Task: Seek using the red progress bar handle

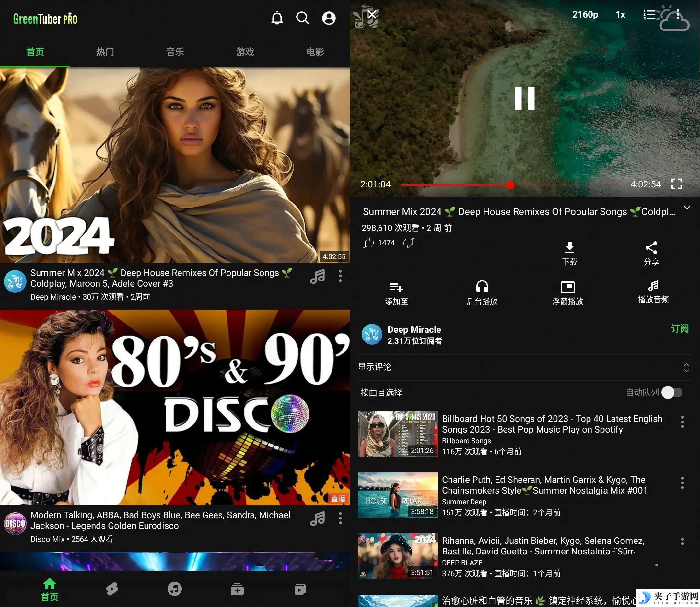Action: point(510,185)
